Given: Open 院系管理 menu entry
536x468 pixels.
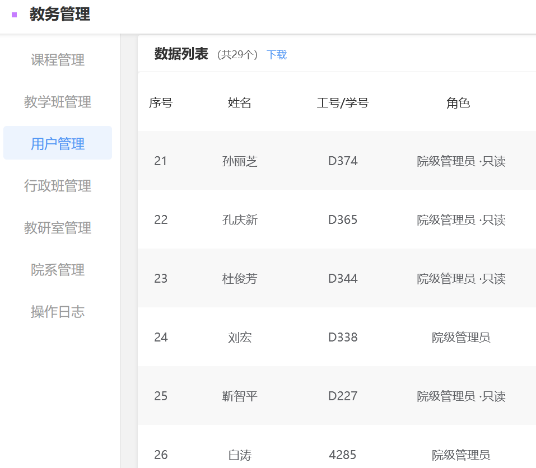Looking at the screenshot, I should tap(57, 270).
